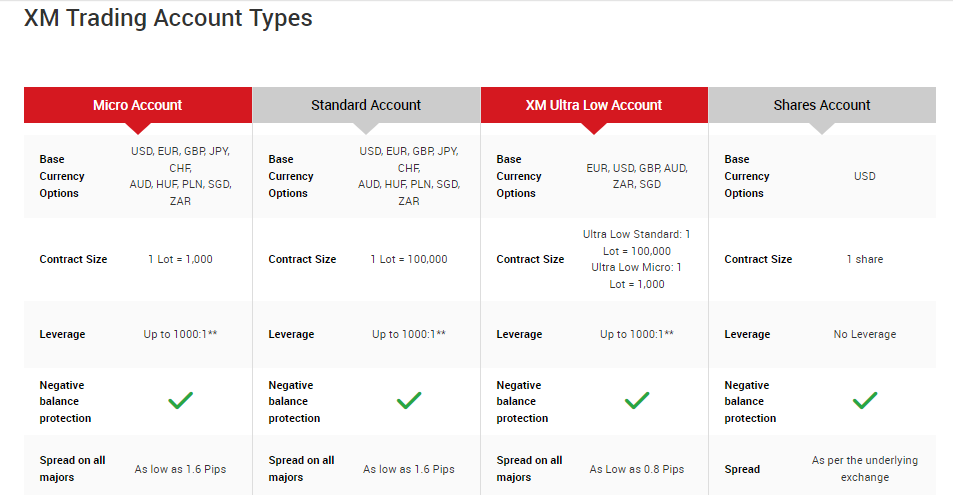Open the Shares Account header
This screenshot has width=953, height=495.
coord(822,105)
